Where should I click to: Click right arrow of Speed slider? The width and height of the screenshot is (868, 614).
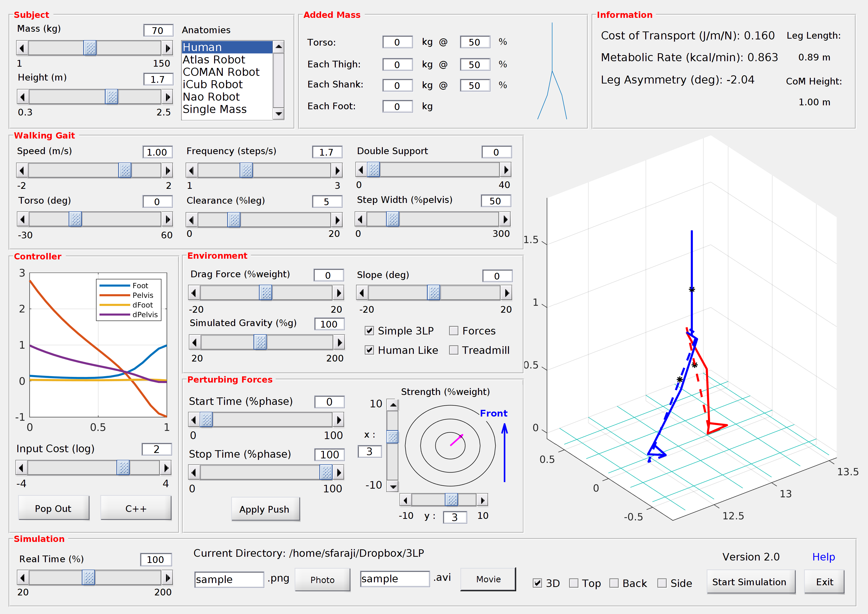point(168,171)
